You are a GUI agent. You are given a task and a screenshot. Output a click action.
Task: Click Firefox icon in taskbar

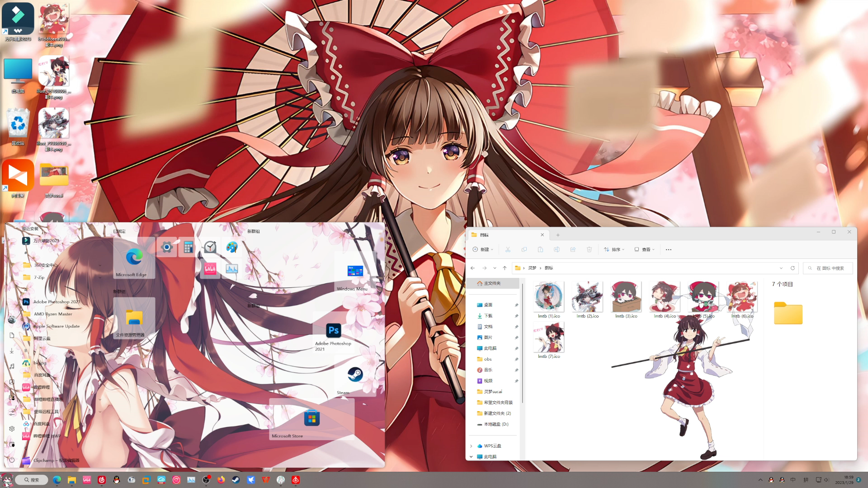coord(221,480)
